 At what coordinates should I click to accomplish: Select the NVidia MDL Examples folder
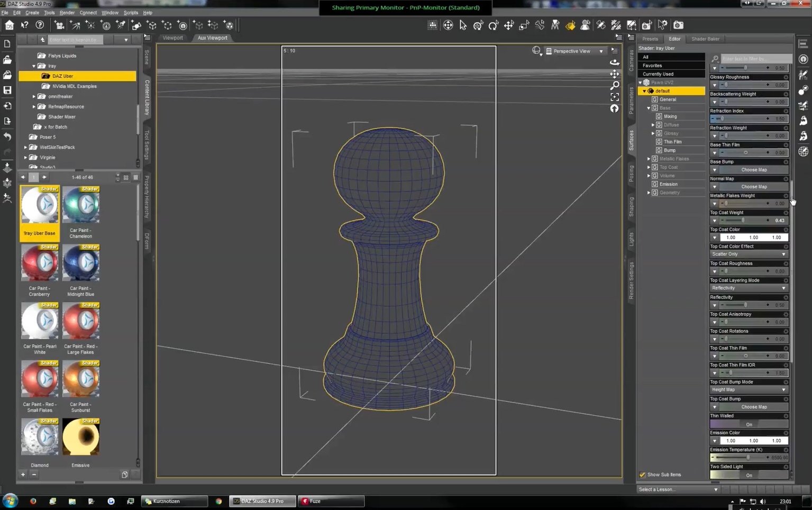(74, 86)
